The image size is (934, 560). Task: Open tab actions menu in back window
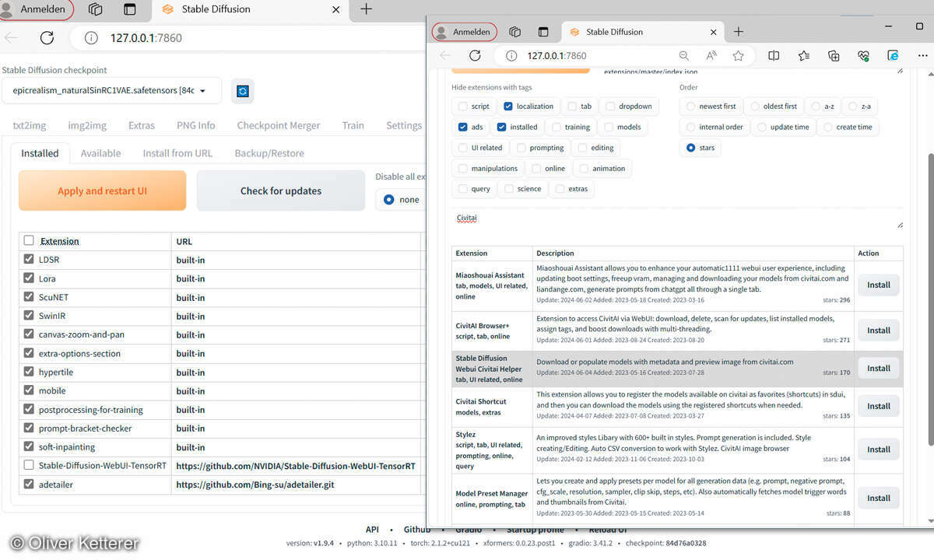pyautogui.click(x=131, y=9)
